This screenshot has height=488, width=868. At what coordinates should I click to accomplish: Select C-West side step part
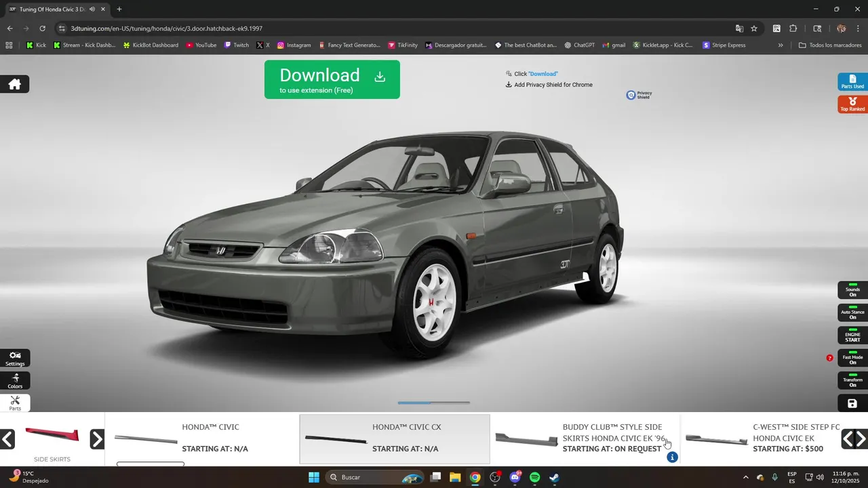(x=759, y=439)
